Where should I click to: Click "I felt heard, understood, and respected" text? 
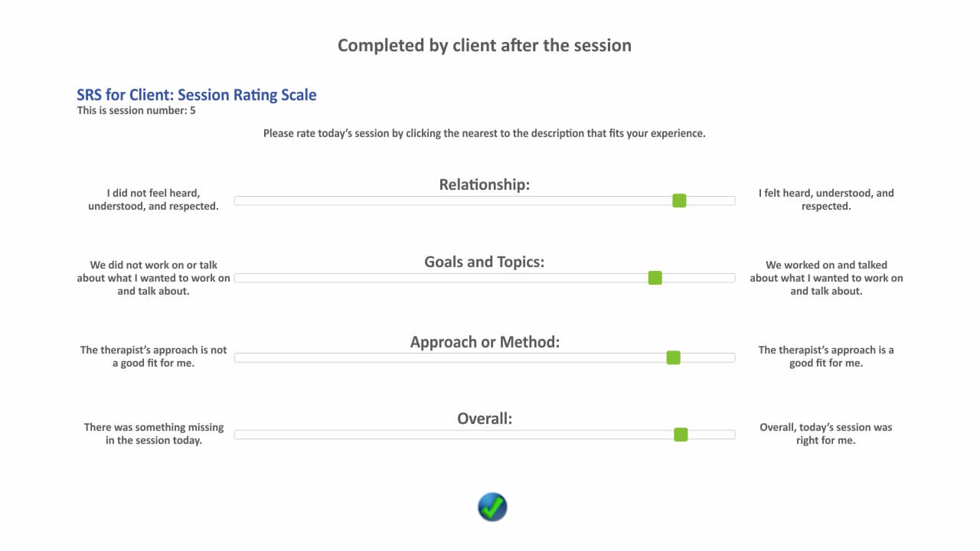click(826, 200)
